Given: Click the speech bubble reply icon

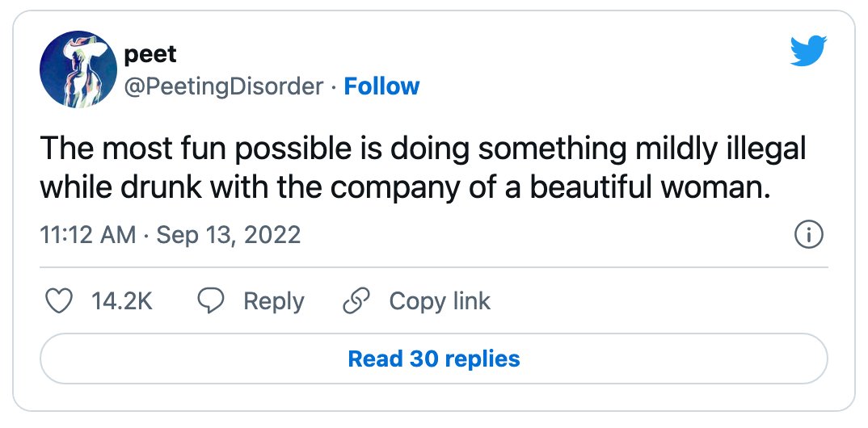Looking at the screenshot, I should click(211, 301).
